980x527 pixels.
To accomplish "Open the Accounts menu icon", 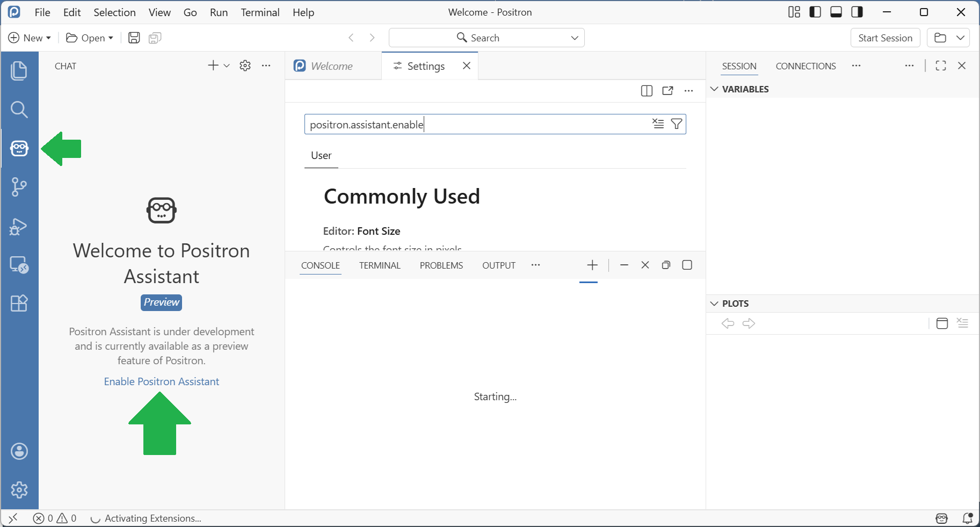I will coord(19,451).
